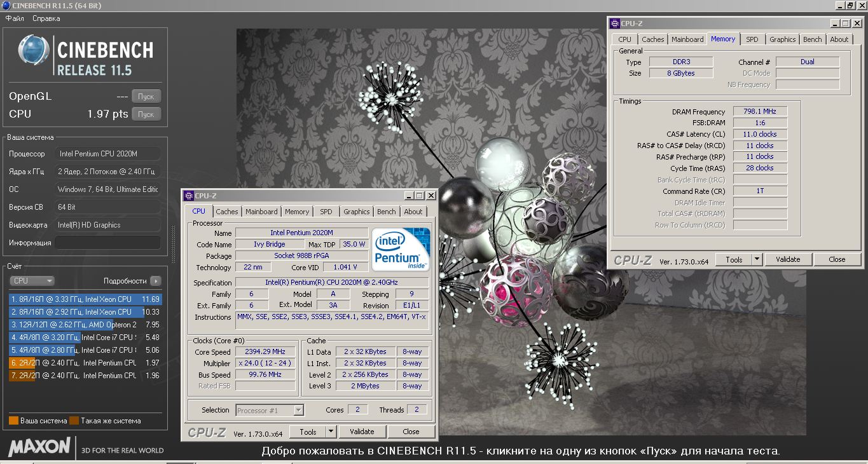Select the 8Я/16П 3.33 ГГц Xeon ranking row
The width and height of the screenshot is (868, 464).
[x=85, y=299]
